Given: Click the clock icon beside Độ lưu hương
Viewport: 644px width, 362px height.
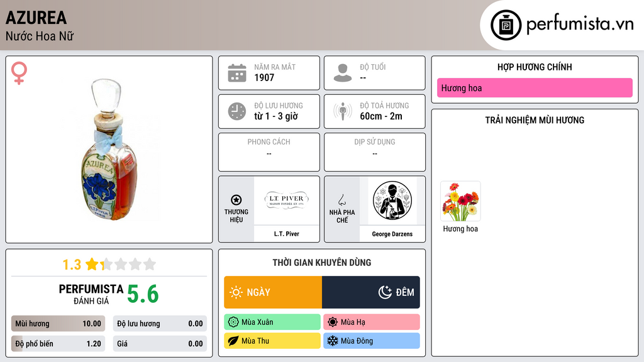Looking at the screenshot, I should (x=237, y=111).
